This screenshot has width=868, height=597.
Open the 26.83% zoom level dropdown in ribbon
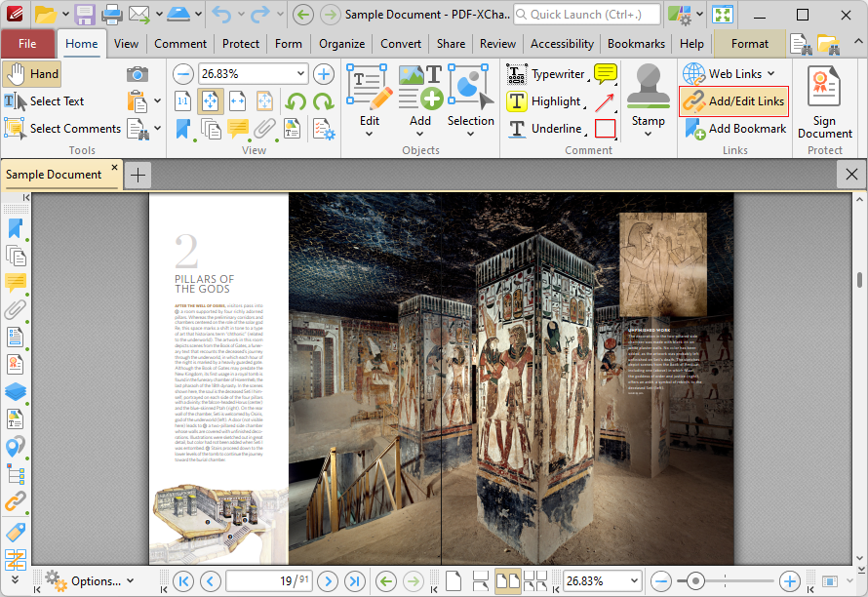300,74
